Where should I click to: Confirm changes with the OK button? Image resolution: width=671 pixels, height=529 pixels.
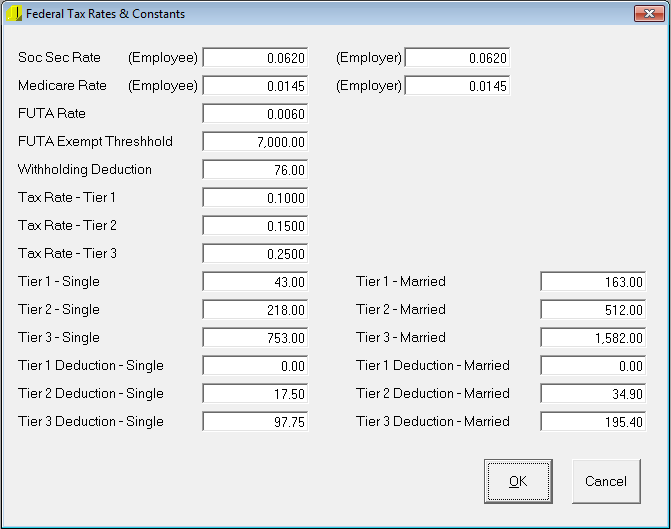(x=518, y=481)
